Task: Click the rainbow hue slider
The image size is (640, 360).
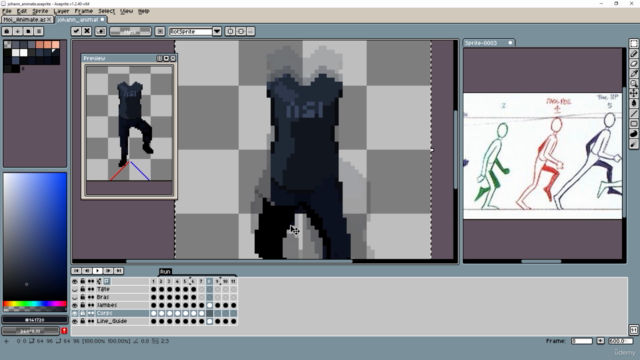Action: 35,304
